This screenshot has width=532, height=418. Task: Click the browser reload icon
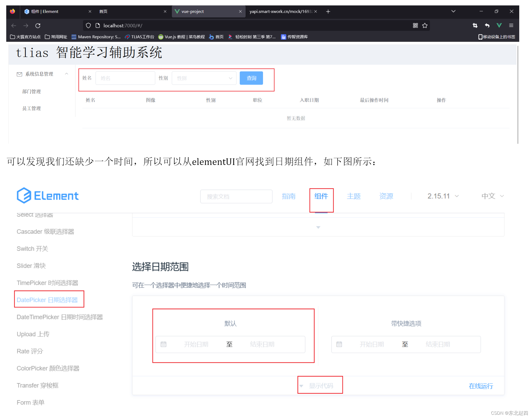tap(38, 25)
